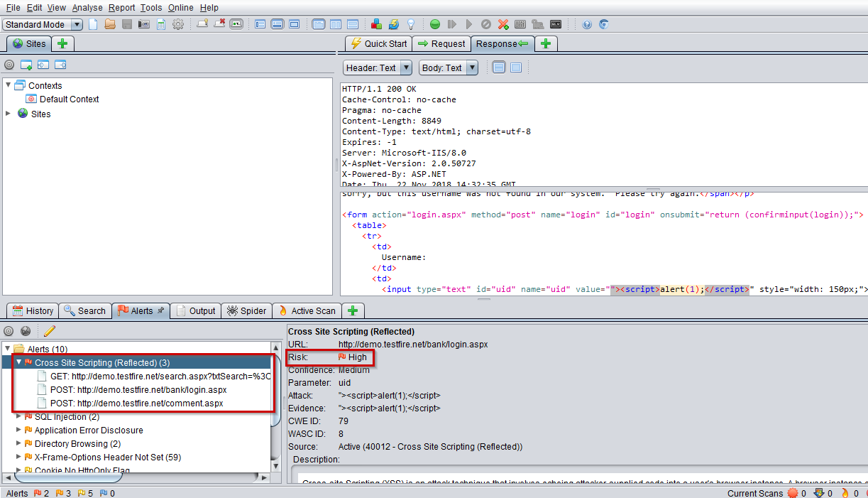868x498 pixels.
Task: Toggle Full layout icon
Action: 295,24
